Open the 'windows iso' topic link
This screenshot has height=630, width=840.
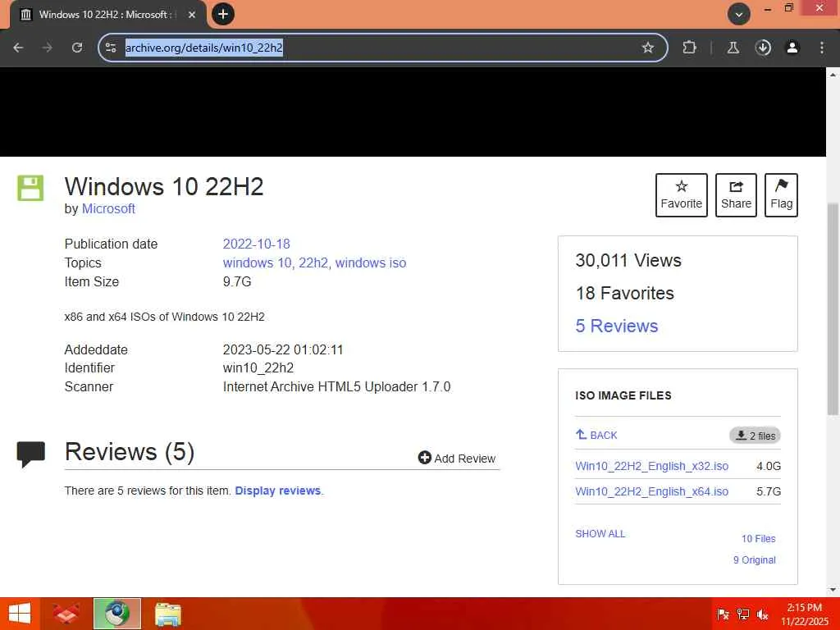tap(371, 262)
